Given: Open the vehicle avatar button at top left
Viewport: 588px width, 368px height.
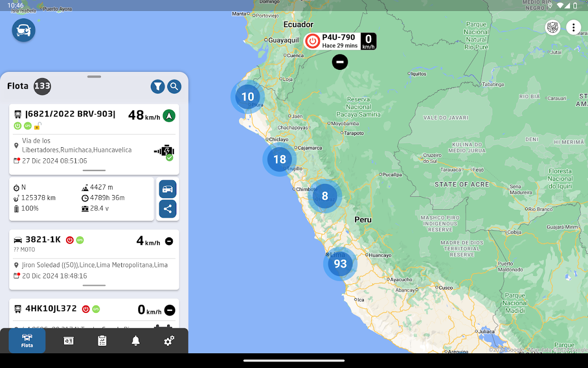Looking at the screenshot, I should point(23,30).
